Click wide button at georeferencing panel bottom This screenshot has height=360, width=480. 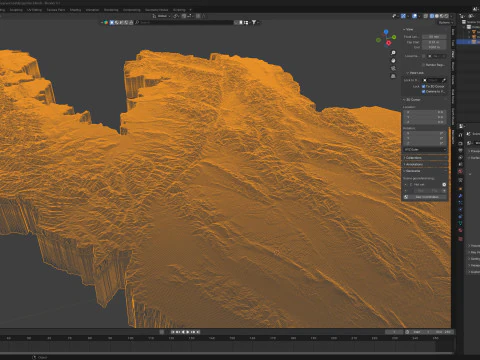(425, 197)
